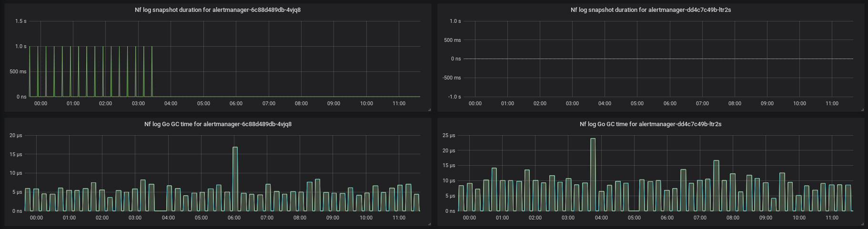
Task: Click the resize handle of Go GC time 4vjq8 panel
Action: 429,224
